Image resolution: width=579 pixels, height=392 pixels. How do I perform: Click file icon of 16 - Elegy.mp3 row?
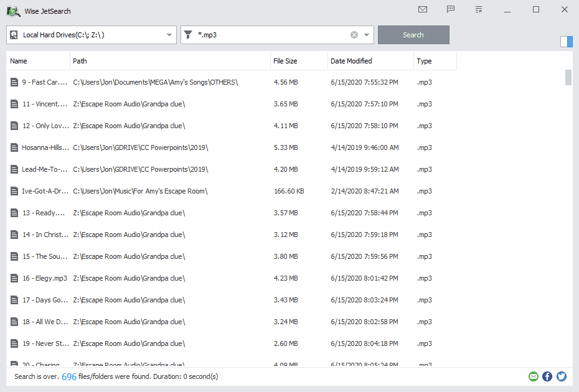[14, 278]
